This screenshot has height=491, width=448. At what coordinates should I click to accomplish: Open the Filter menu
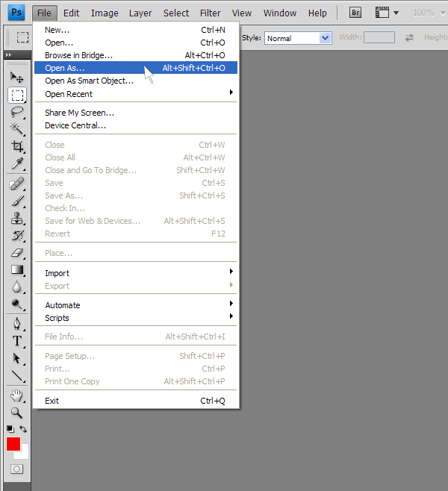[211, 13]
